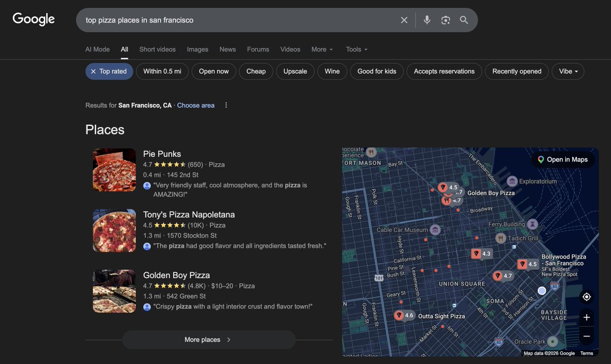Screen dimensions: 611x364
Task: Toggle the Accepts reservations filter
Action: click(x=444, y=71)
